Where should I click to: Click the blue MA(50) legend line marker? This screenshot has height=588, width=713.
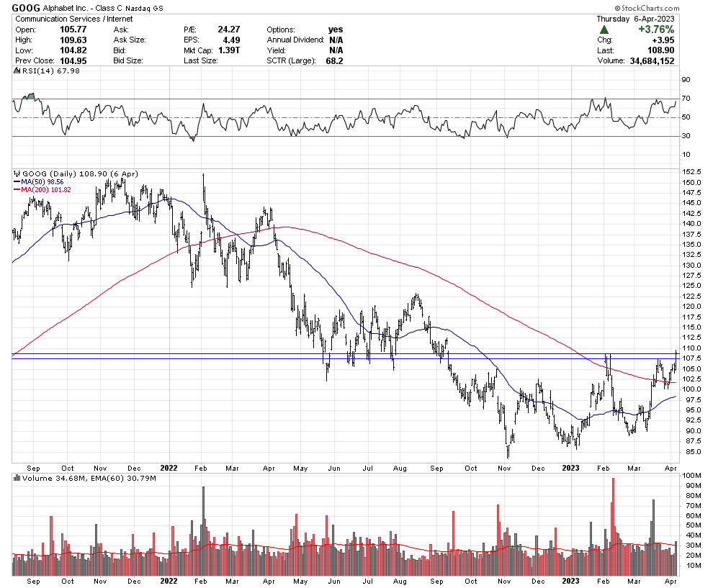pyautogui.click(x=17, y=182)
